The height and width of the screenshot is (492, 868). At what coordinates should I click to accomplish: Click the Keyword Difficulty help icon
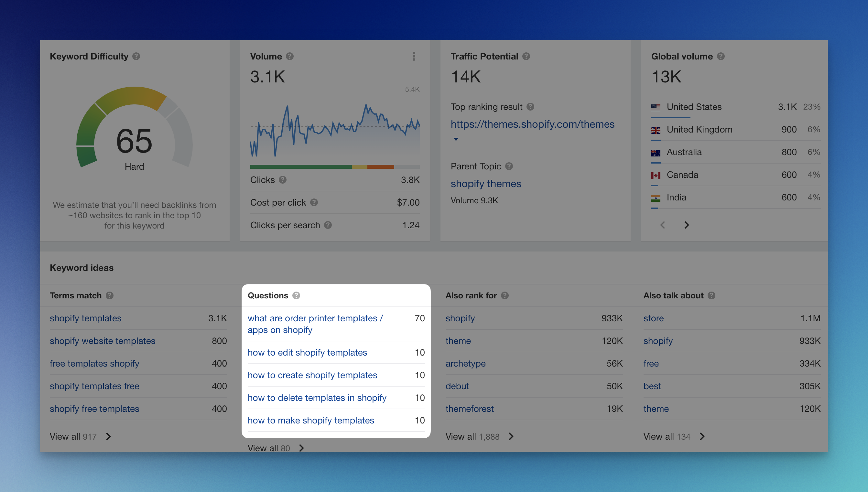pyautogui.click(x=136, y=57)
